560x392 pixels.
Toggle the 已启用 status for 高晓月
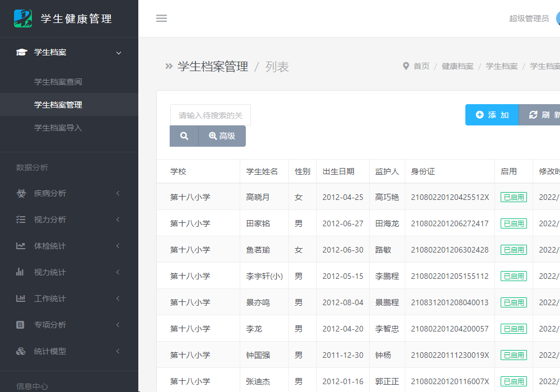point(514,197)
